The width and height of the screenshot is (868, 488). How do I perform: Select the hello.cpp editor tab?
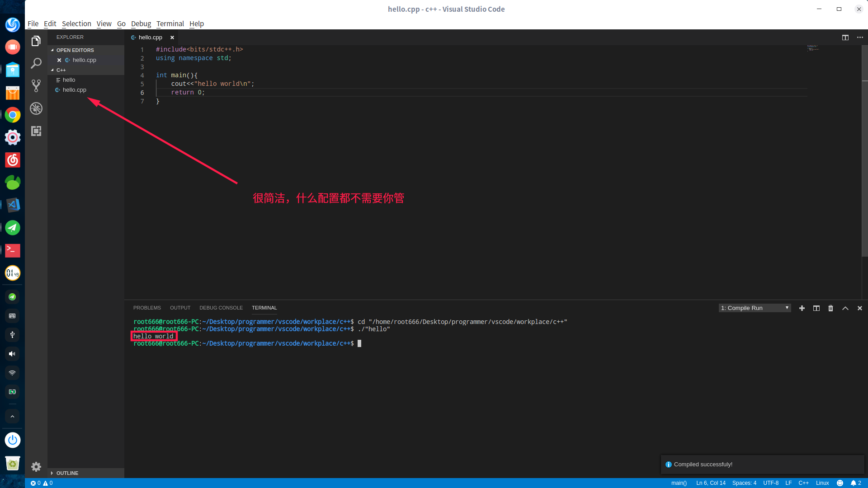click(x=150, y=38)
